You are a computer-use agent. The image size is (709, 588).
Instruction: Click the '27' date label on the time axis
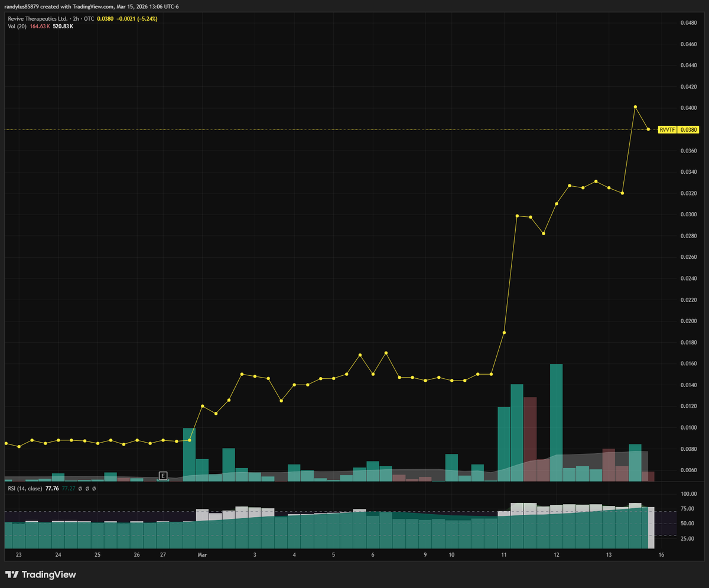pyautogui.click(x=163, y=555)
